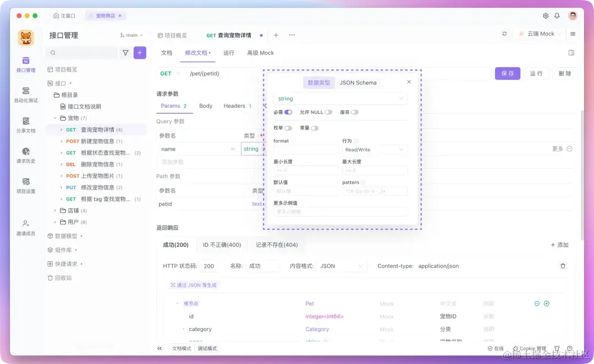
Task: Switch to the JSON Schema tab
Action: (359, 83)
